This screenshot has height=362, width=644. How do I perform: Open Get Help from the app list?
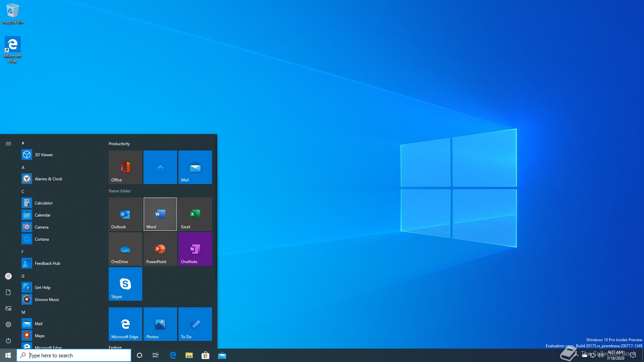coord(60,288)
